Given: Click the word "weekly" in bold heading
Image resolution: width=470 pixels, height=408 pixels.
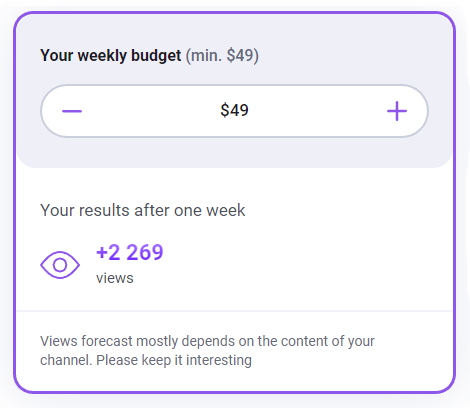Looking at the screenshot, I should click(x=102, y=55).
